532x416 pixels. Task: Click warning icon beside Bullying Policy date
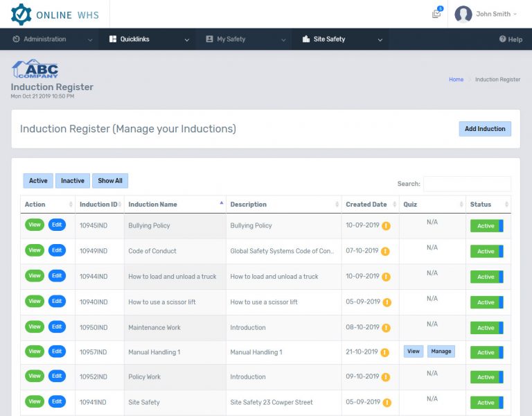[387, 226]
